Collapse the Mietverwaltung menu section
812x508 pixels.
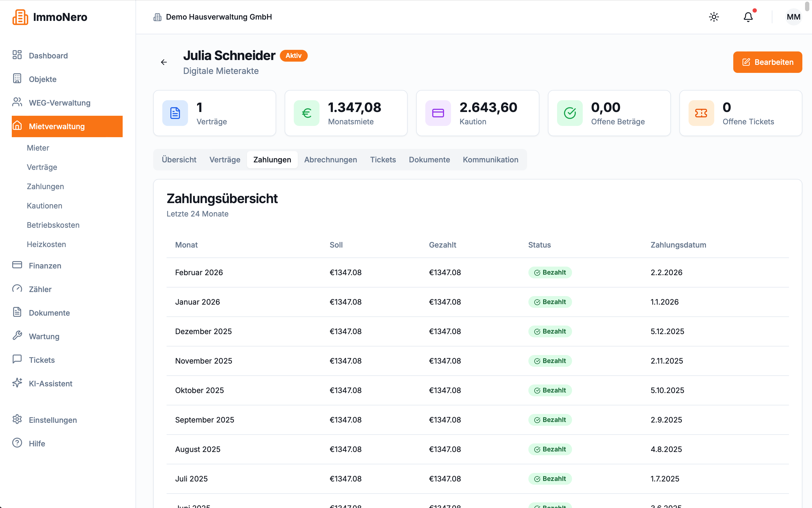click(67, 126)
